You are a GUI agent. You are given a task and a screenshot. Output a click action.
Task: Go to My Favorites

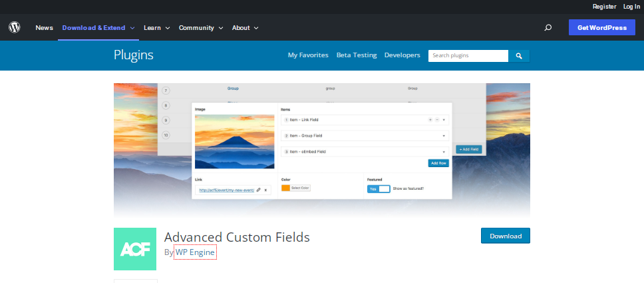click(x=308, y=55)
